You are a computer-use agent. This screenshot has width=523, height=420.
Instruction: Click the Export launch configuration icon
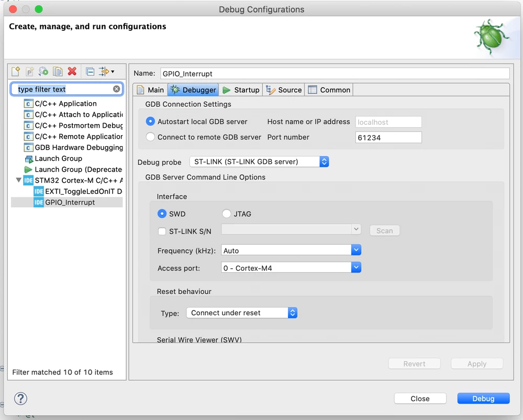pyautogui.click(x=43, y=71)
